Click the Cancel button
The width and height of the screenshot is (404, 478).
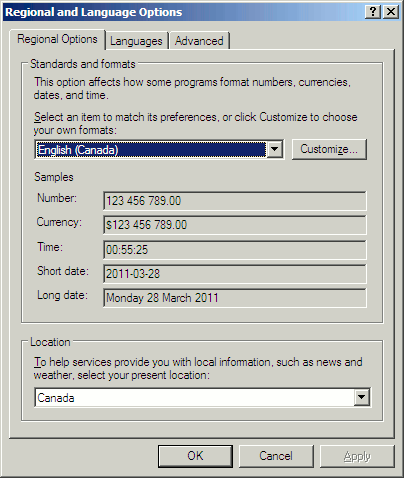276,456
